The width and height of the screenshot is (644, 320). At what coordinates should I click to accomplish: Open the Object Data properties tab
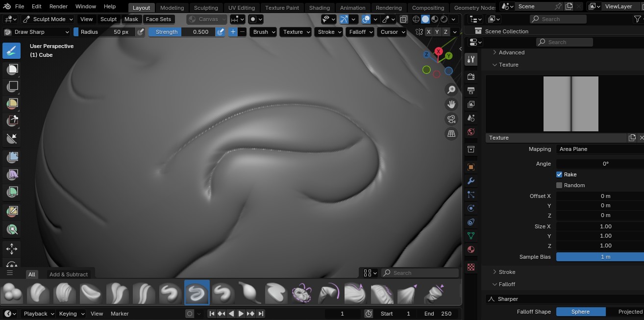tap(471, 236)
